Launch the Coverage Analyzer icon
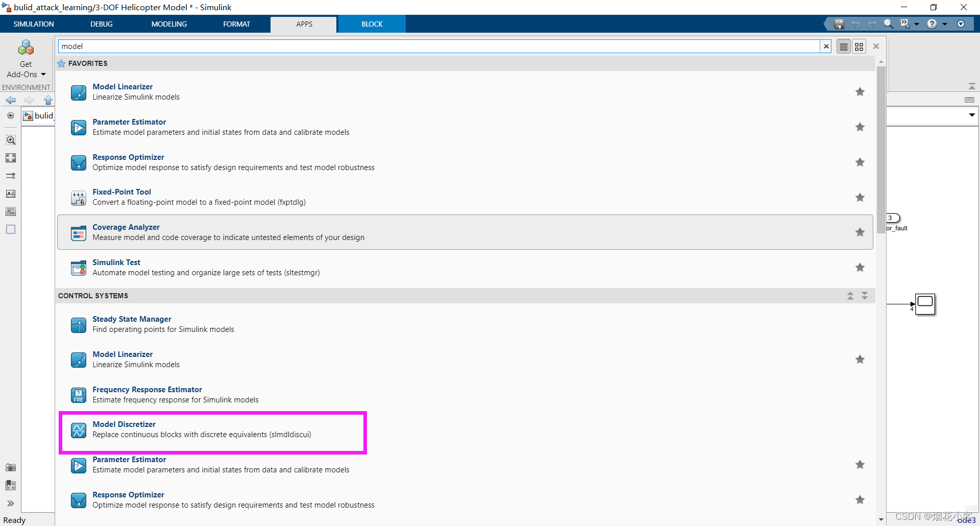 pos(79,233)
